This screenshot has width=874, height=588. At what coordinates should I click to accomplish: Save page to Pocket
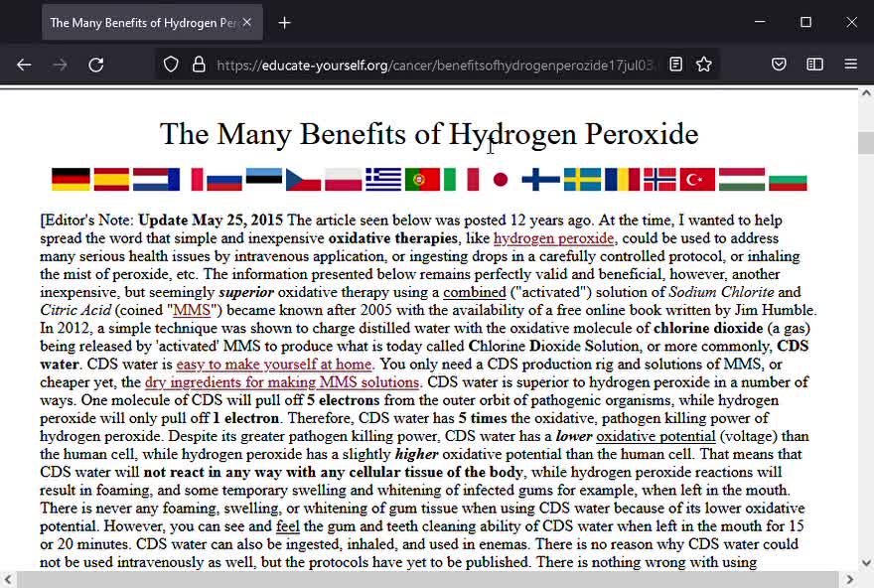coord(779,65)
